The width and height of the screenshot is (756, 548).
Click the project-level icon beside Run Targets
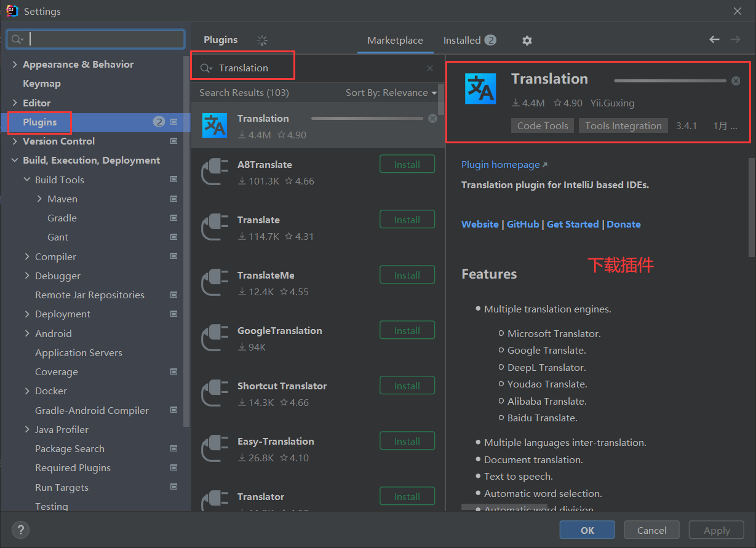[x=174, y=487]
